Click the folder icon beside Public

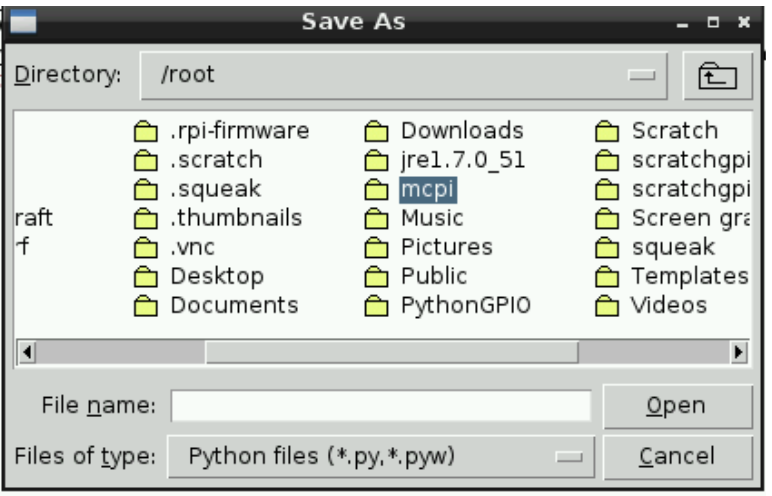pyautogui.click(x=377, y=277)
